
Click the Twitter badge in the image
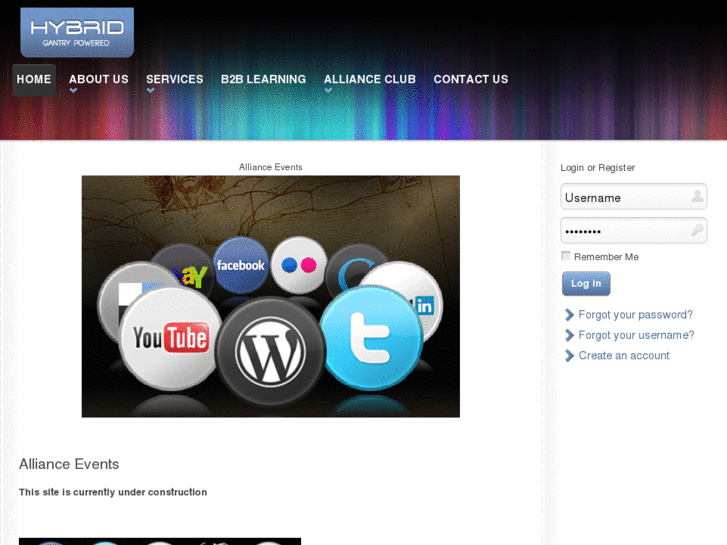tap(372, 337)
